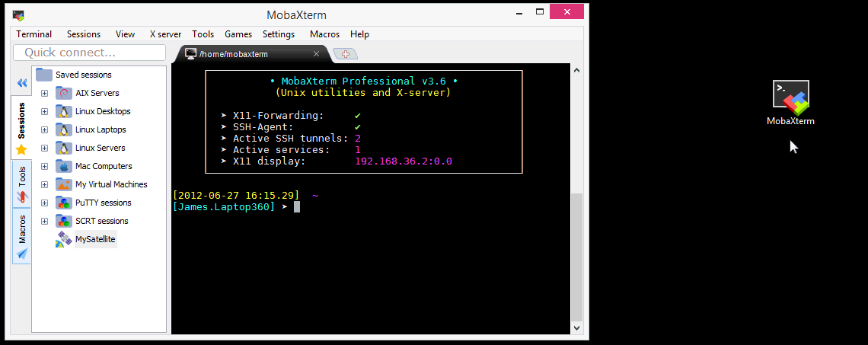Viewport: 868px width, 345px height.
Task: Open the Tools menu
Action: pyautogui.click(x=203, y=34)
